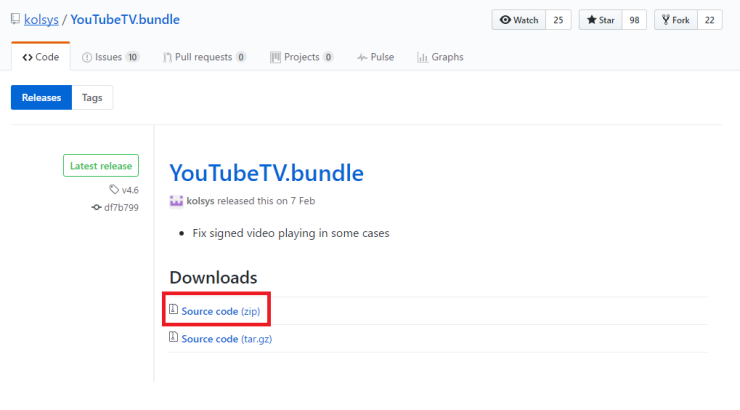This screenshot has width=740, height=410.
Task: Fork the repository
Action: point(676,20)
